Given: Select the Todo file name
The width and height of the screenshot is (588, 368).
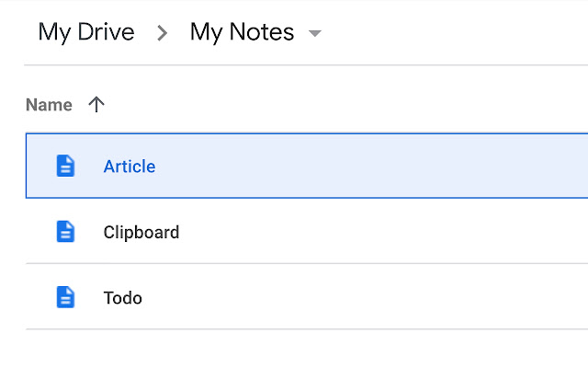Looking at the screenshot, I should [123, 298].
